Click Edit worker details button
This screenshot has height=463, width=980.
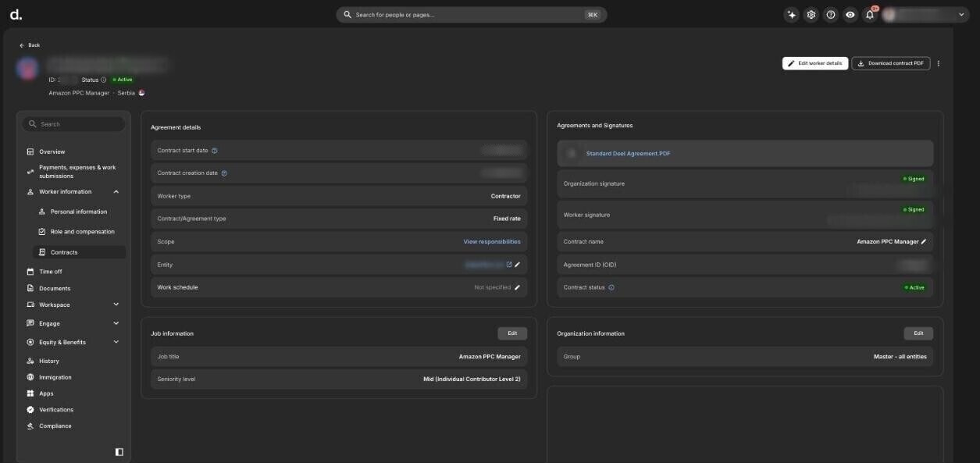pos(815,63)
